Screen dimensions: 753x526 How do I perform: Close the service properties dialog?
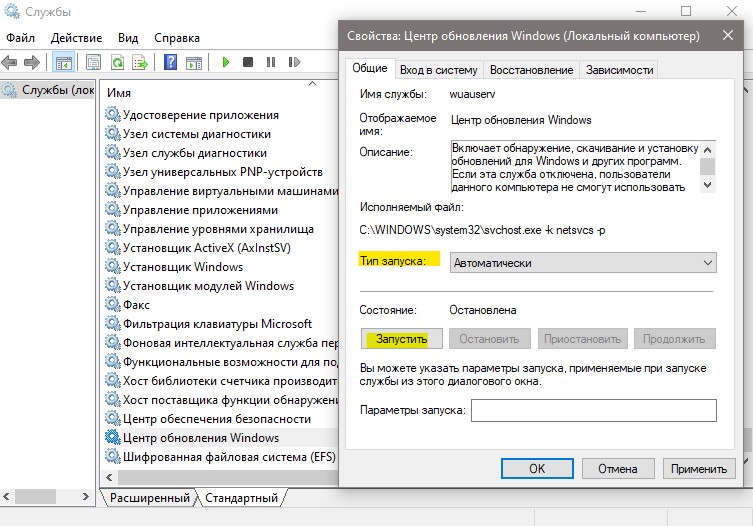pyautogui.click(x=728, y=35)
